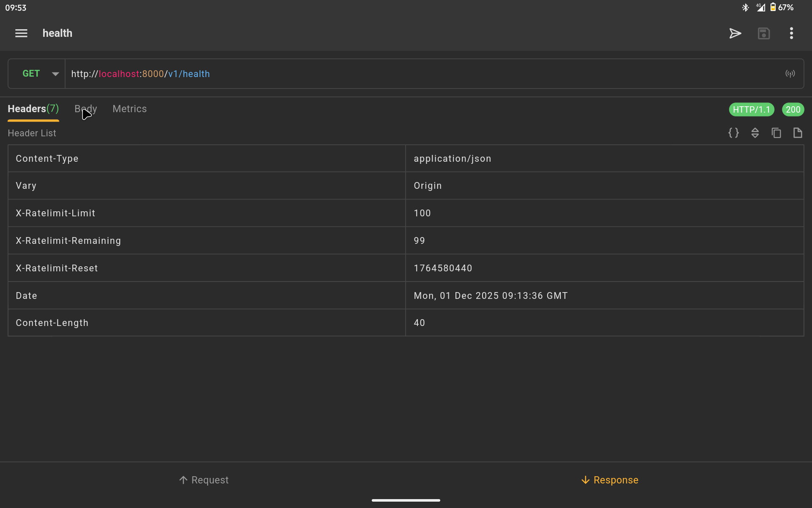Screen dimensions: 812x508
Task: Click the green 200 status badge
Action: point(793,110)
